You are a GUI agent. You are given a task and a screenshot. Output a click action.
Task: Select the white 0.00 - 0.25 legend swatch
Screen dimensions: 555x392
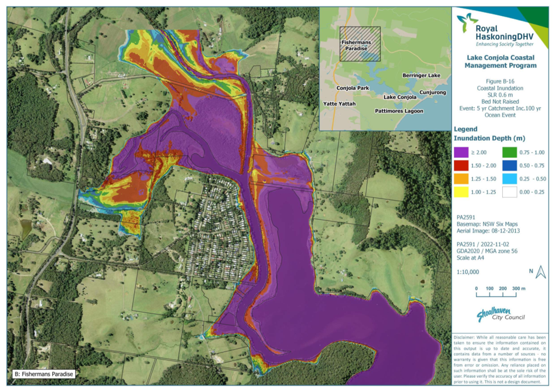pos(509,192)
